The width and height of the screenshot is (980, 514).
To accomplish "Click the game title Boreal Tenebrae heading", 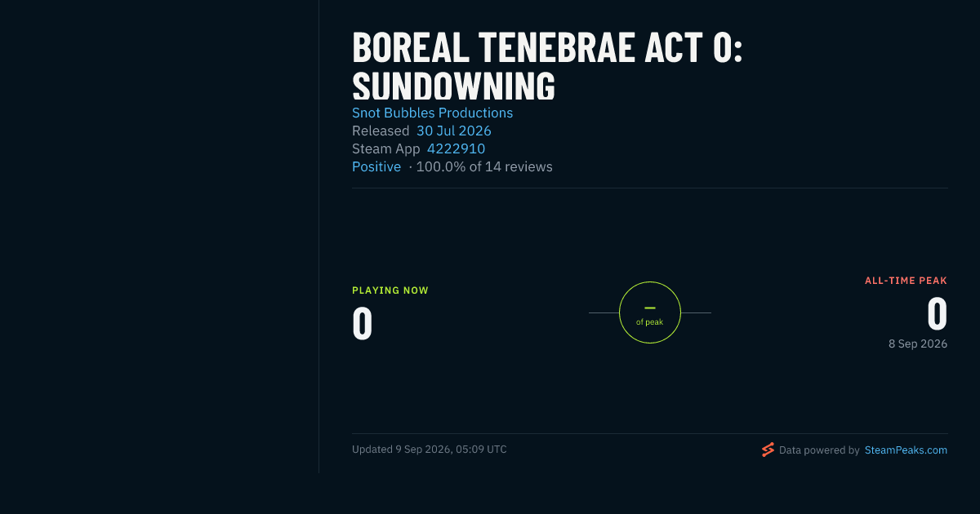I will pyautogui.click(x=547, y=67).
